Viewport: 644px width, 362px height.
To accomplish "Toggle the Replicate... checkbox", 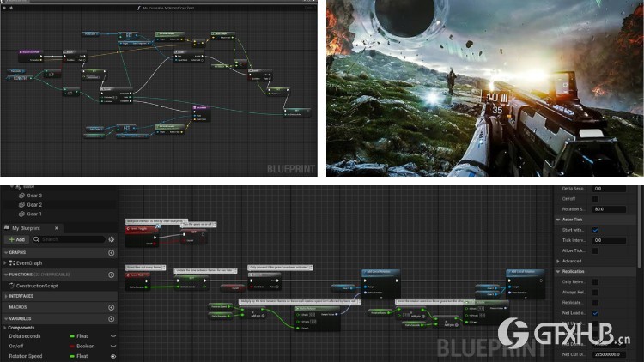I will coord(595,303).
